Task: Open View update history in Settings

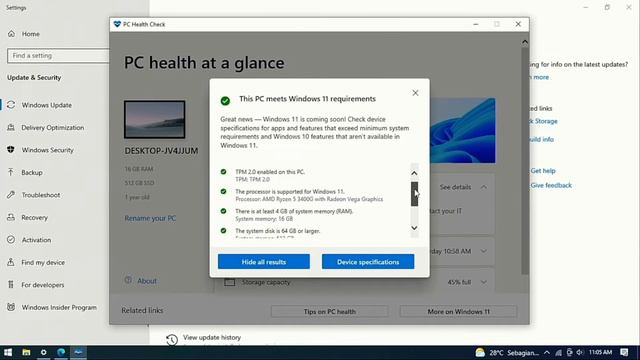Action: 212,337
